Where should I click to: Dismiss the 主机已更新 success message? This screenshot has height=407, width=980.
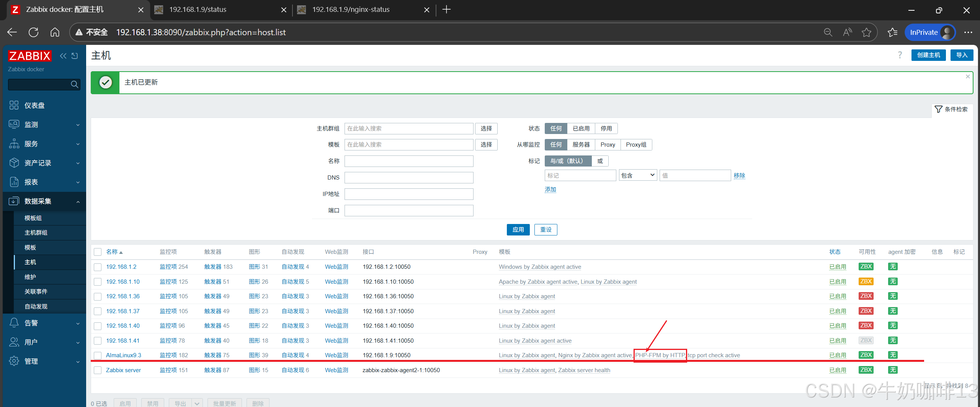point(968,77)
